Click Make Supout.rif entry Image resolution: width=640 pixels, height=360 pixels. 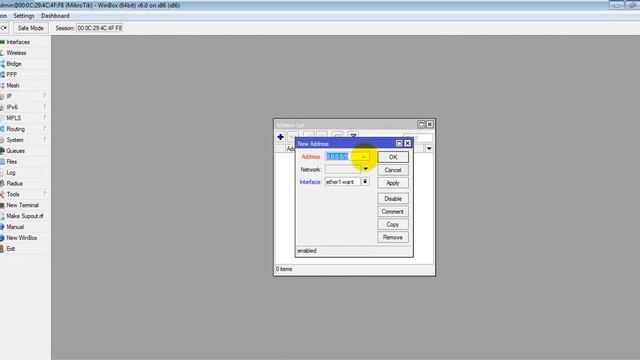tap(24, 216)
